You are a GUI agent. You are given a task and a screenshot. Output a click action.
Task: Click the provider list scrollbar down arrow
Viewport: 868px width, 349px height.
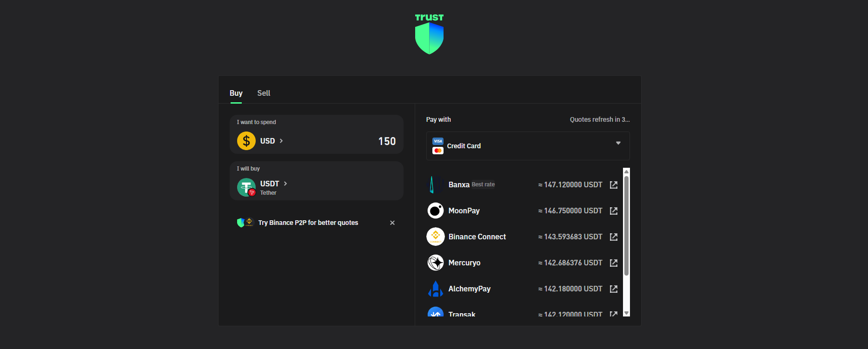tap(626, 313)
